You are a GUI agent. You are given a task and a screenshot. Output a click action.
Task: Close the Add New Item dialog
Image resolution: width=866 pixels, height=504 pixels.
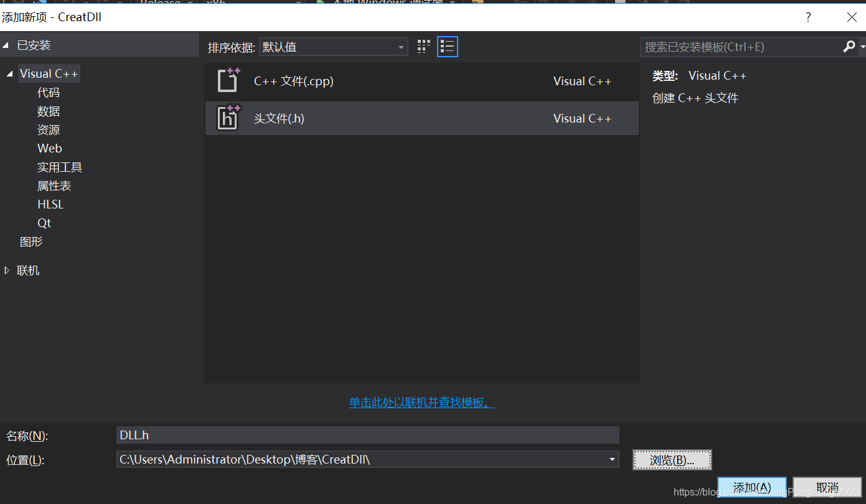point(852,17)
